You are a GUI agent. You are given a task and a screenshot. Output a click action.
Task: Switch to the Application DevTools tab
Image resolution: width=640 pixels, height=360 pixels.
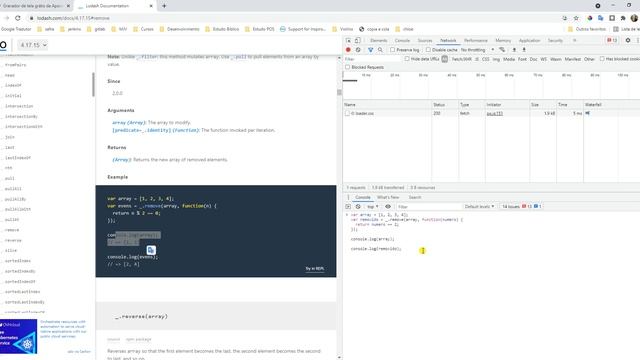click(x=529, y=40)
